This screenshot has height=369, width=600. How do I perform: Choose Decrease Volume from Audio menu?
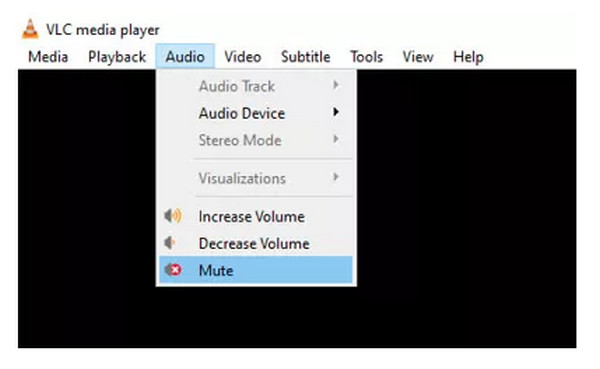[x=256, y=243]
